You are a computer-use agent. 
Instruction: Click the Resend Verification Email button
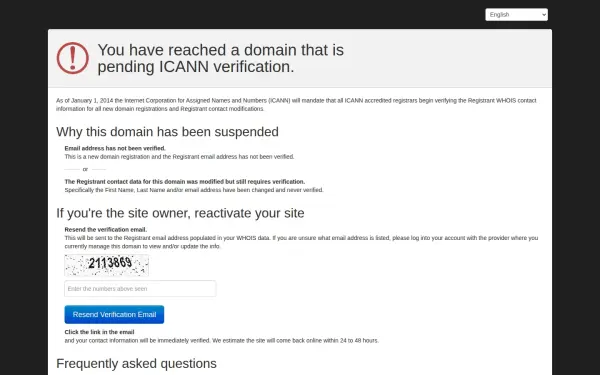click(x=114, y=315)
